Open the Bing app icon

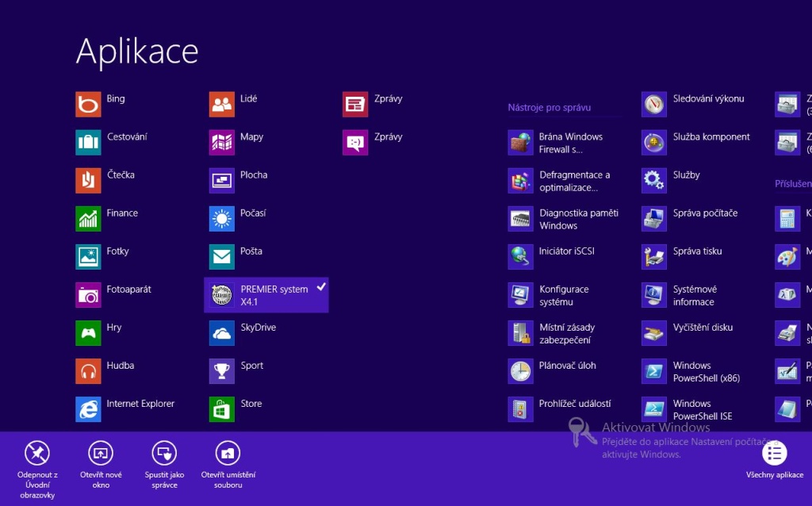[x=88, y=104]
